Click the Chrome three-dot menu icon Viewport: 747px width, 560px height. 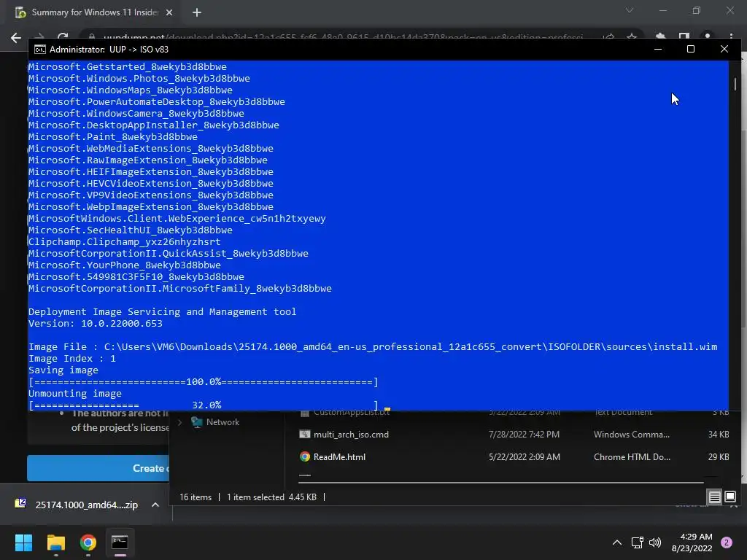731,37
